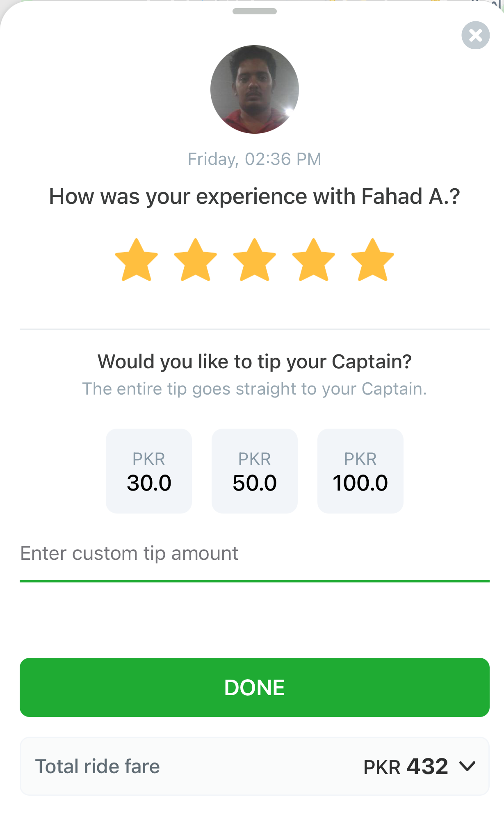The width and height of the screenshot is (504, 815).
Task: Tap the PKR 432 fare amount
Action: pos(406,766)
